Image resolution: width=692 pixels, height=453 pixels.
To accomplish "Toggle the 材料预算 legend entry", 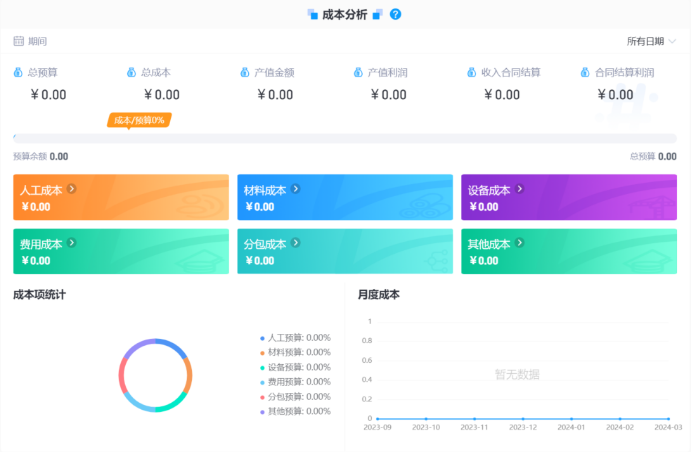I will [x=298, y=352].
